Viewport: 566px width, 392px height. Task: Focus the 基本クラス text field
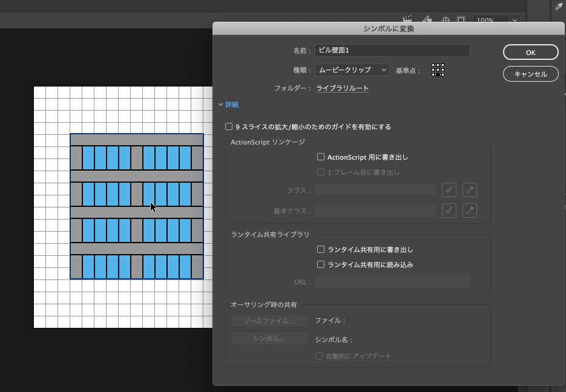pyautogui.click(x=375, y=211)
